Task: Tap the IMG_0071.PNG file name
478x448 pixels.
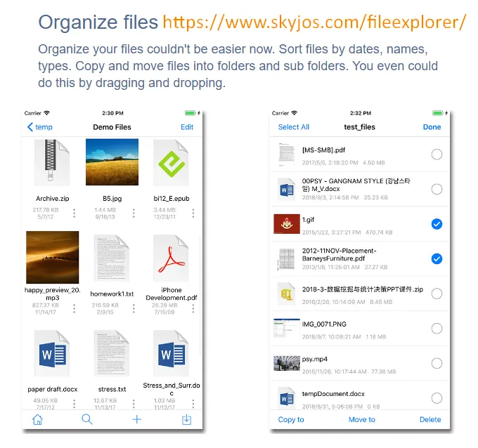Action: coord(324,324)
